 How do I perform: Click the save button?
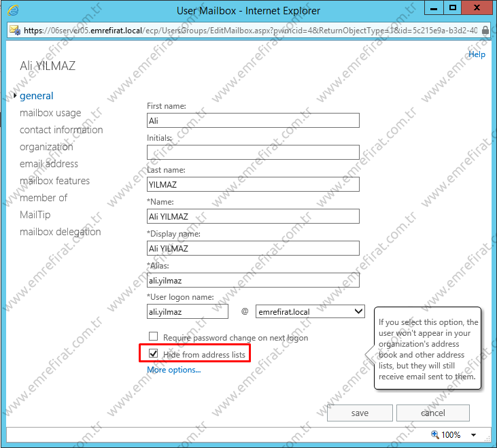360,413
